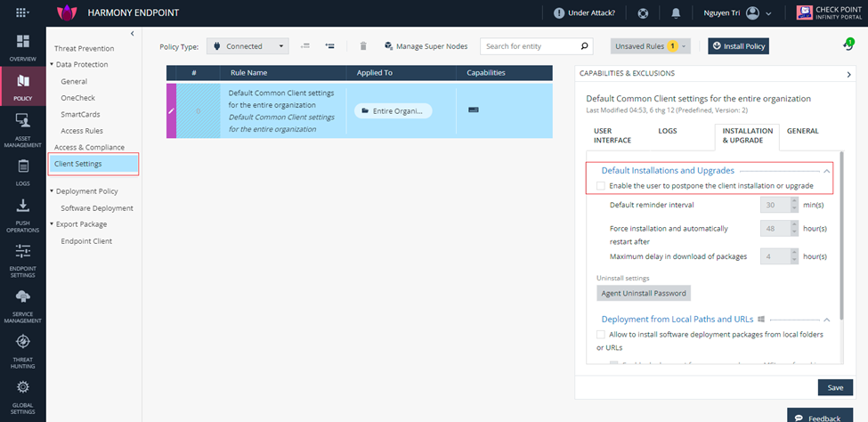
Task: Collapse Deployment from Local Paths section
Action: (x=827, y=320)
